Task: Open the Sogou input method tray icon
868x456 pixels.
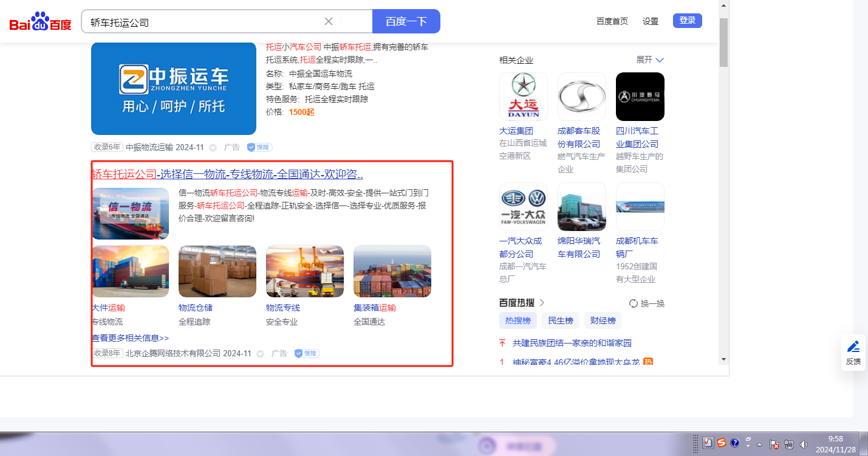Action: coord(721,443)
